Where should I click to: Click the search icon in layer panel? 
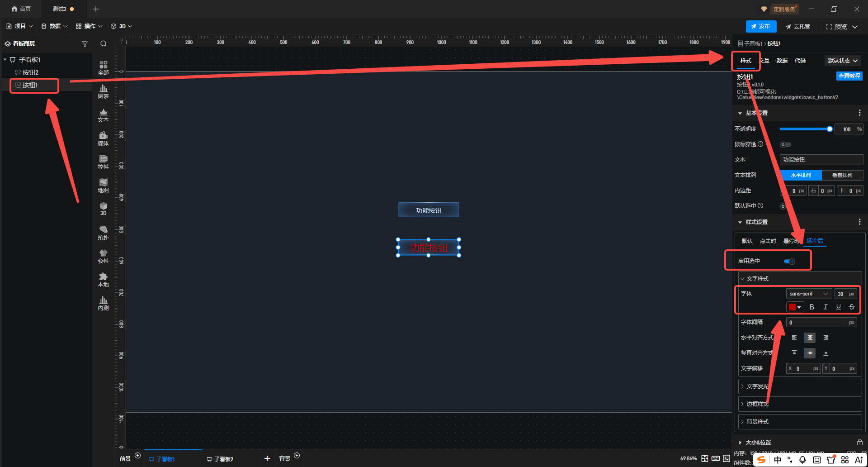[104, 44]
